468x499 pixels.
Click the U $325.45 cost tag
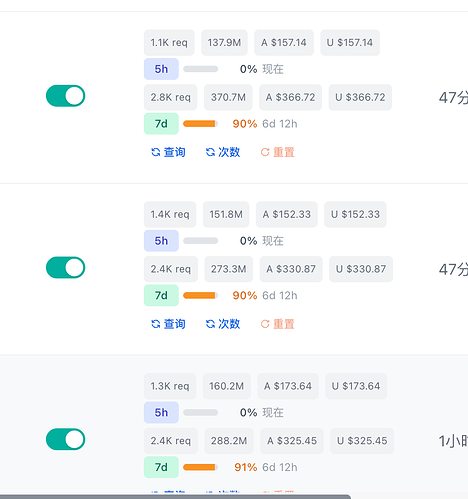tap(362, 441)
